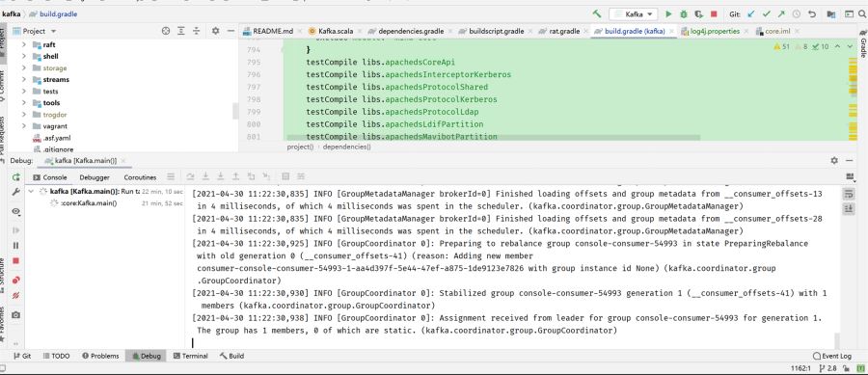Open Project panel gear options
The width and height of the screenshot is (868, 375).
point(215,31)
